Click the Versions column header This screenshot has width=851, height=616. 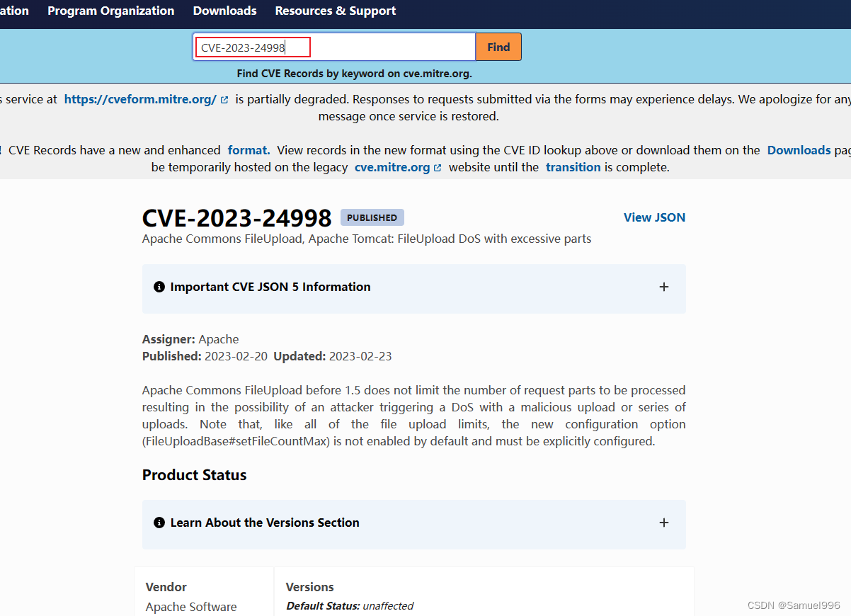pyautogui.click(x=310, y=587)
